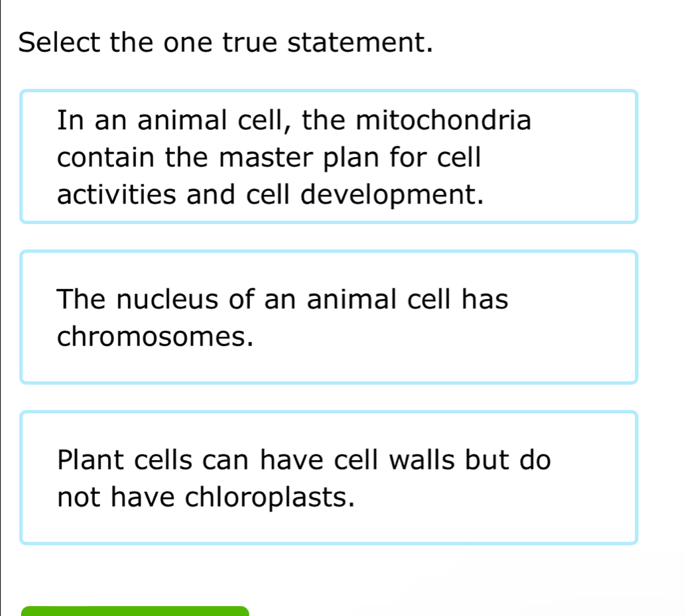
Task: Choose the answer mentioning cell walls
Action: click(x=329, y=477)
